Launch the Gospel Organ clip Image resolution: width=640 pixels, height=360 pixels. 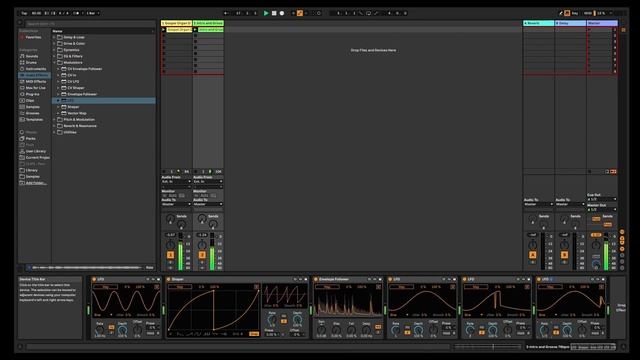pyautogui.click(x=163, y=30)
